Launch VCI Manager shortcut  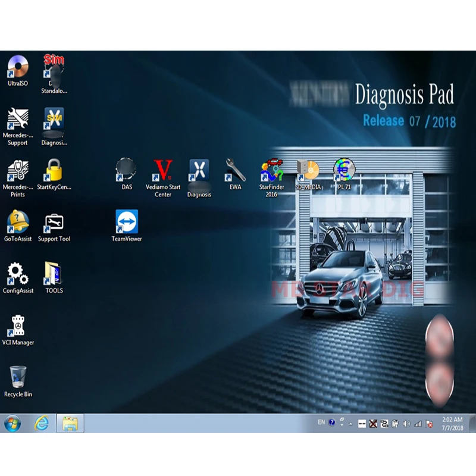point(18,330)
